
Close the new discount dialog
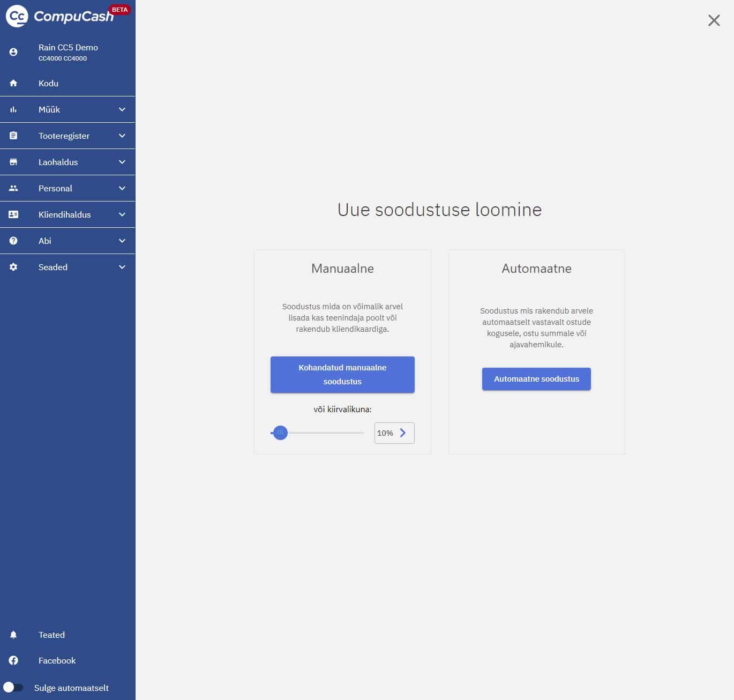714,20
